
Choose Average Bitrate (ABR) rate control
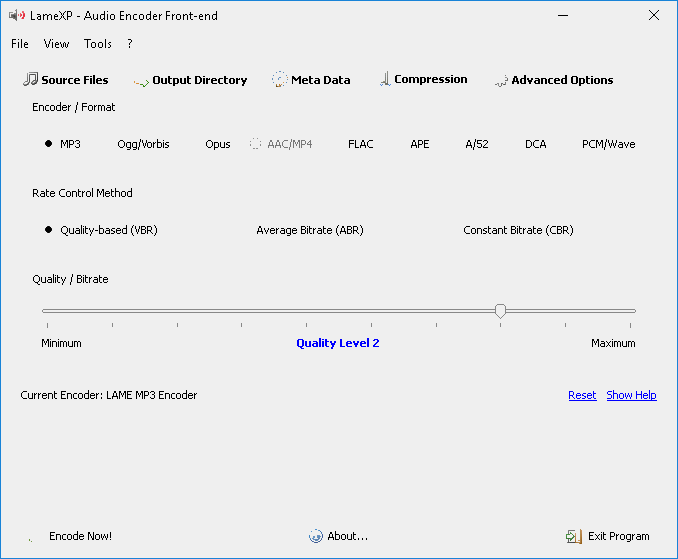[310, 230]
